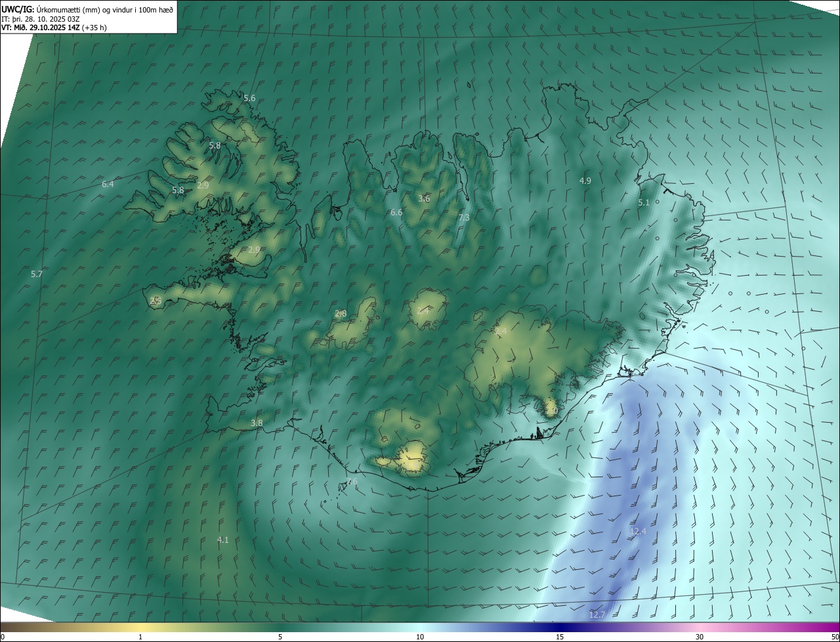
Task: Click the 50 tick on the color scale
Action: pyautogui.click(x=835, y=637)
